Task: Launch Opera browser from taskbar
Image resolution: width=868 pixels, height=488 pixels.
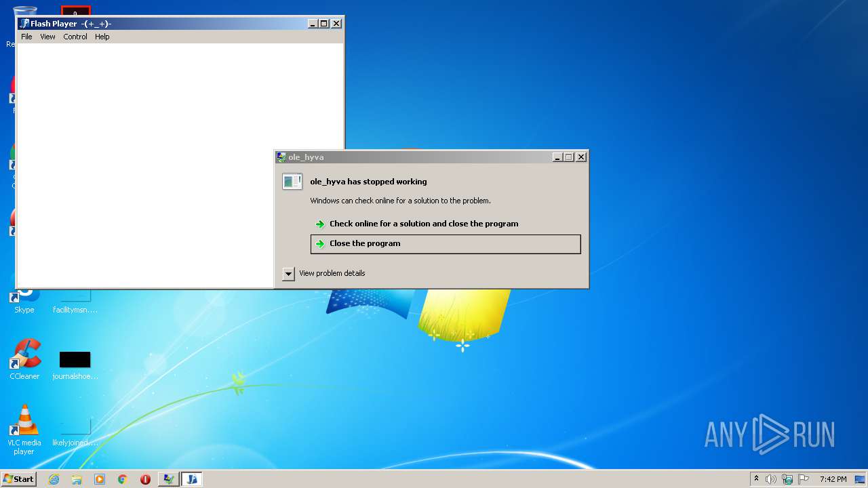Action: [145, 479]
